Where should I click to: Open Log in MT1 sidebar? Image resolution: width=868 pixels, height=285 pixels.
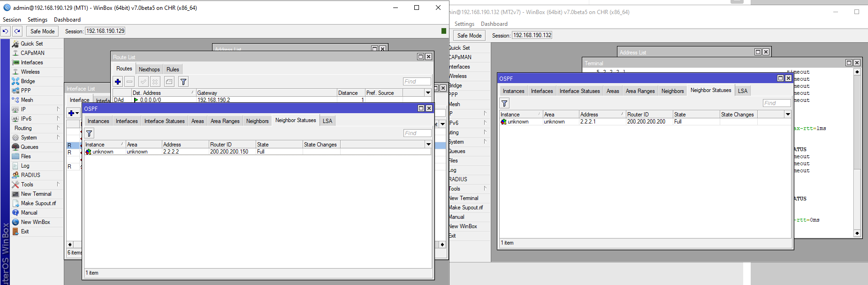coord(25,166)
